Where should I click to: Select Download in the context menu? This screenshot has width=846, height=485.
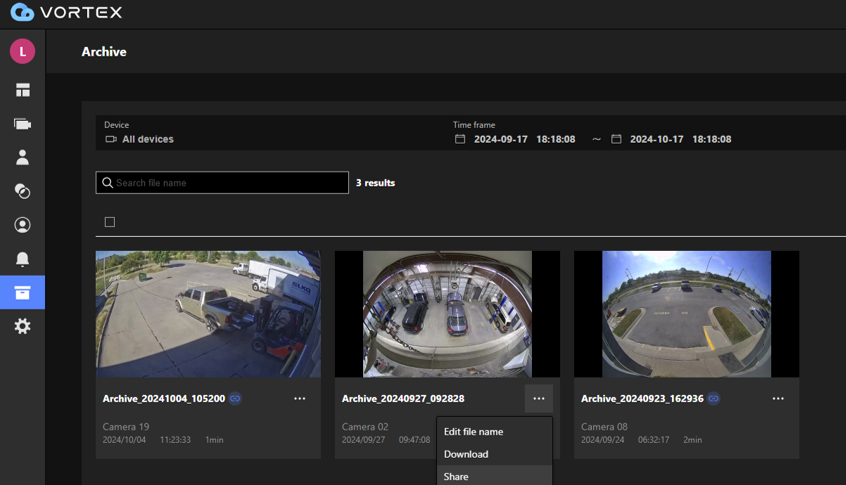click(466, 454)
